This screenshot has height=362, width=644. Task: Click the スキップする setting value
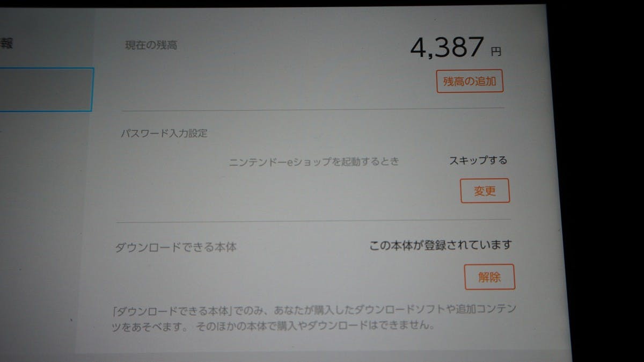click(x=478, y=160)
